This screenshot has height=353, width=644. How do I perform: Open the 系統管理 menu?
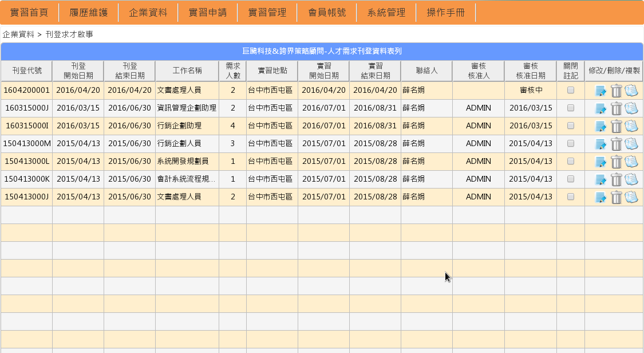pos(386,13)
